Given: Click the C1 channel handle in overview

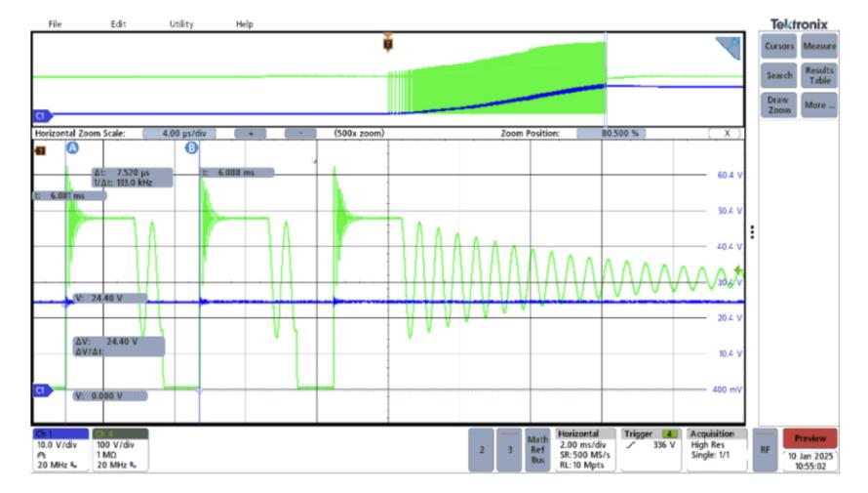Looking at the screenshot, I should pyautogui.click(x=42, y=116).
